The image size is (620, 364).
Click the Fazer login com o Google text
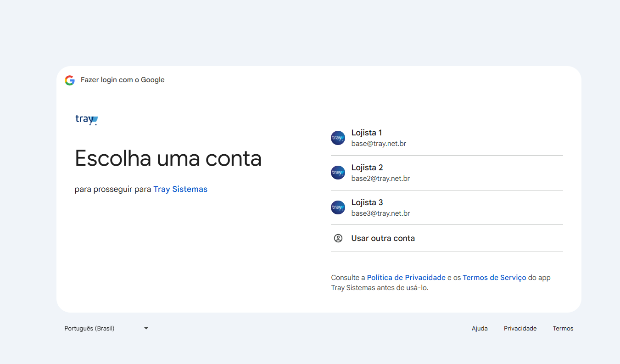[x=123, y=80]
